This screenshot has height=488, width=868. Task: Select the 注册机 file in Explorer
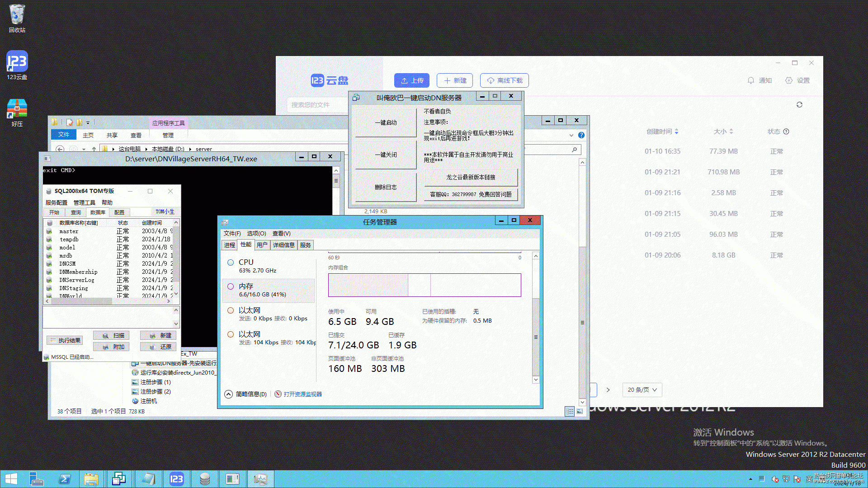(145, 401)
